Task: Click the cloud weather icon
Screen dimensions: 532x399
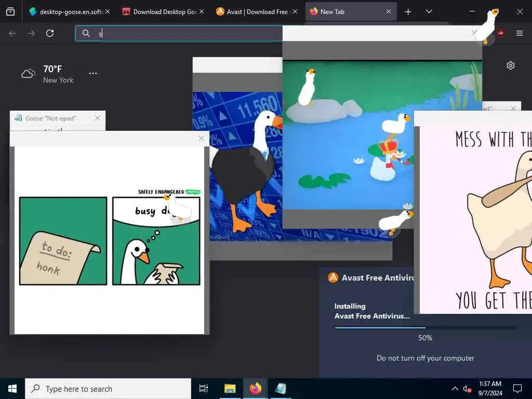Action: 28,74
